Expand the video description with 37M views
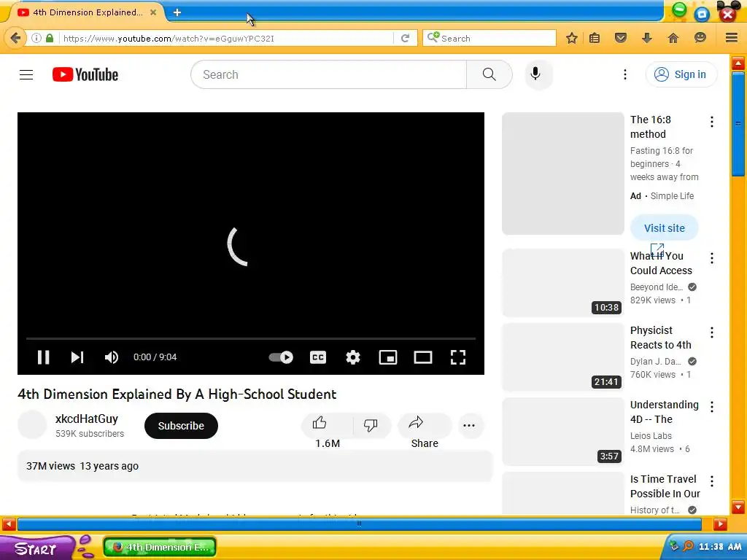The width and height of the screenshot is (747, 560). tap(255, 466)
